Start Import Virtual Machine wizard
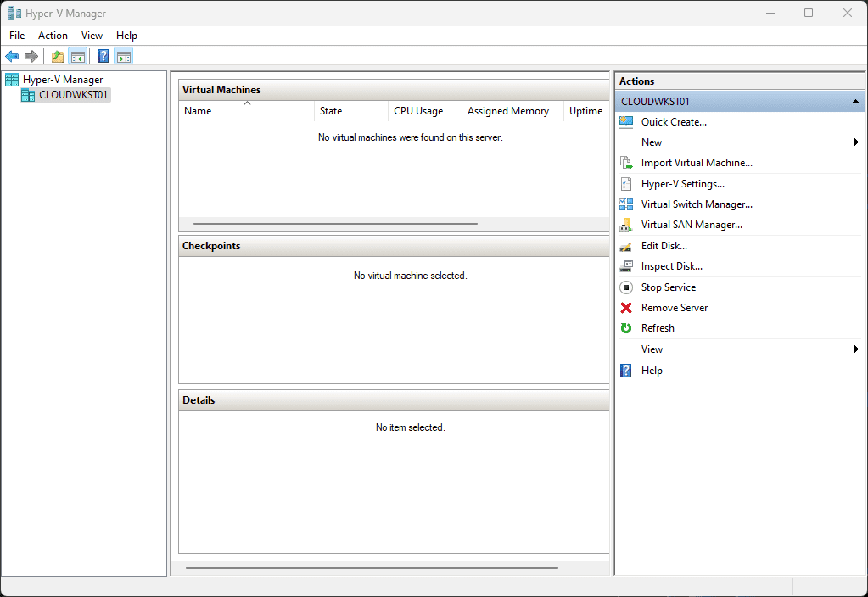 697,162
